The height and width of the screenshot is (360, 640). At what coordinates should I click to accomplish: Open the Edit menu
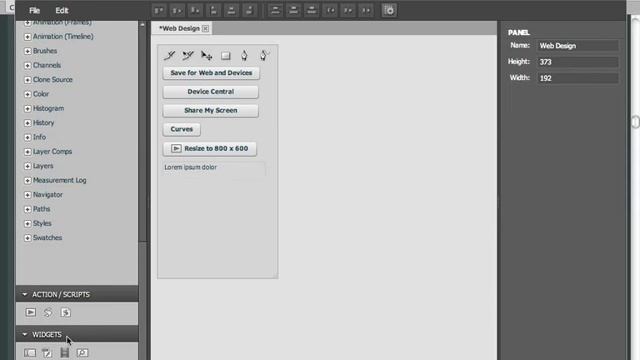[62, 11]
